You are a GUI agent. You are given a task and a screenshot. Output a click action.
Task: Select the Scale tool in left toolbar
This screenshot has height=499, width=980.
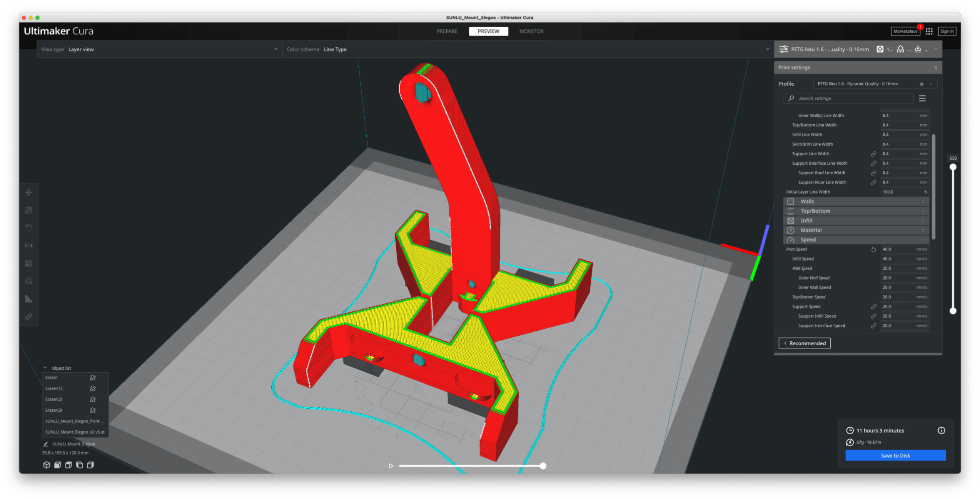click(29, 211)
